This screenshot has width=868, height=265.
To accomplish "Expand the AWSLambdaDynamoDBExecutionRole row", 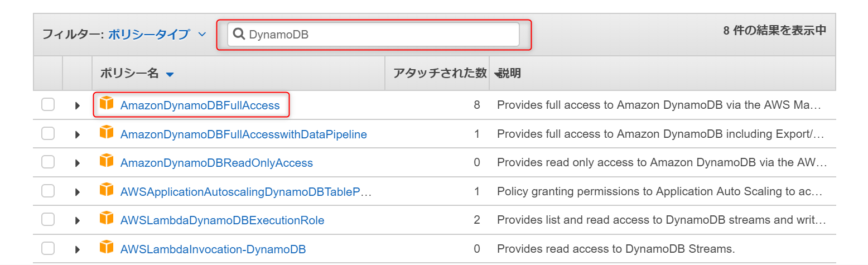I will (x=78, y=220).
